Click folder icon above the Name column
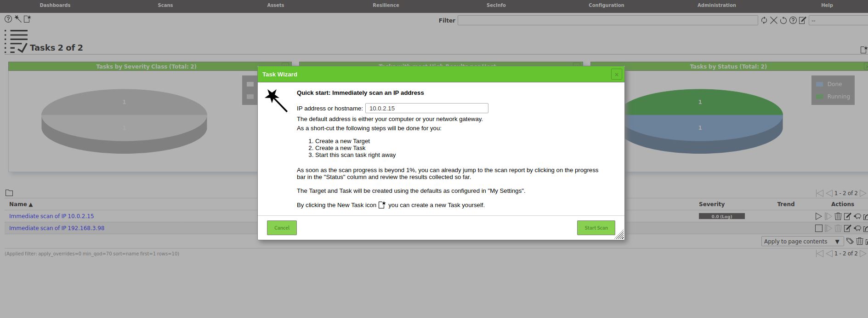 (x=9, y=193)
